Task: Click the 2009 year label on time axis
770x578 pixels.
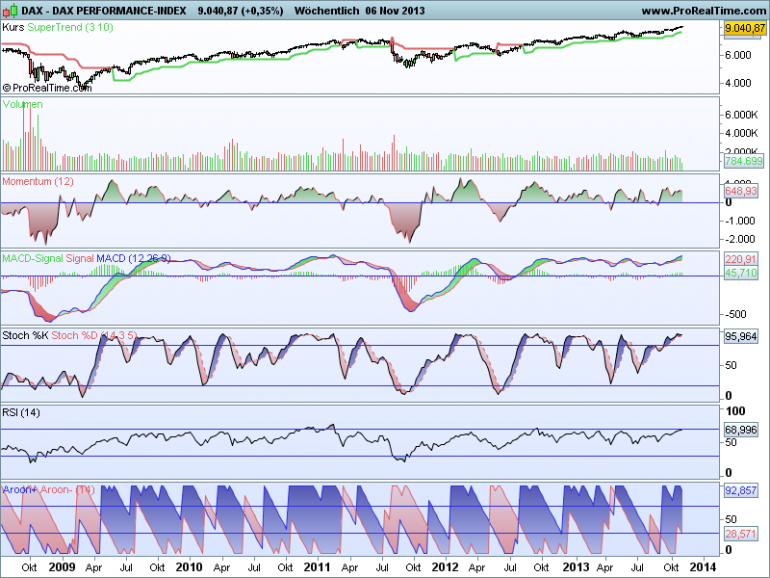Action: tap(62, 567)
